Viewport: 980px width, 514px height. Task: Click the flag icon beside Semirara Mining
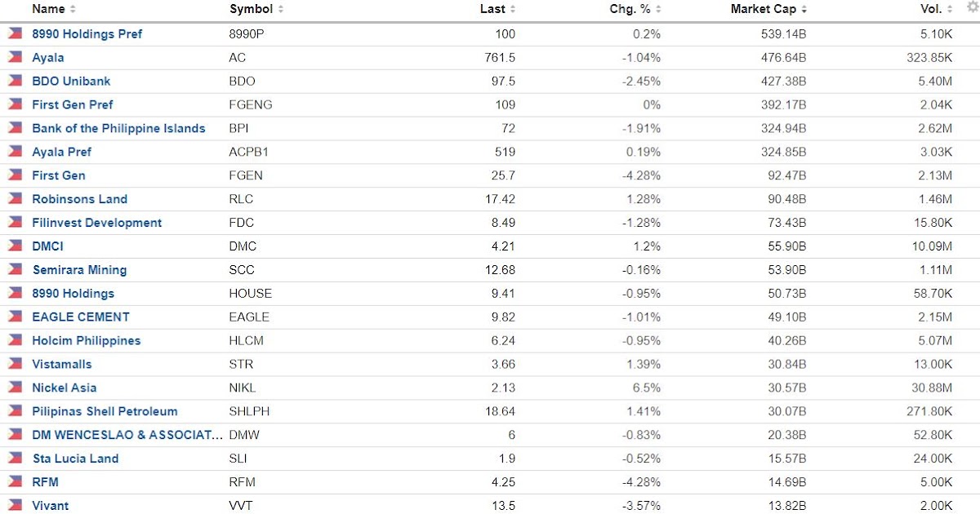[x=16, y=269]
